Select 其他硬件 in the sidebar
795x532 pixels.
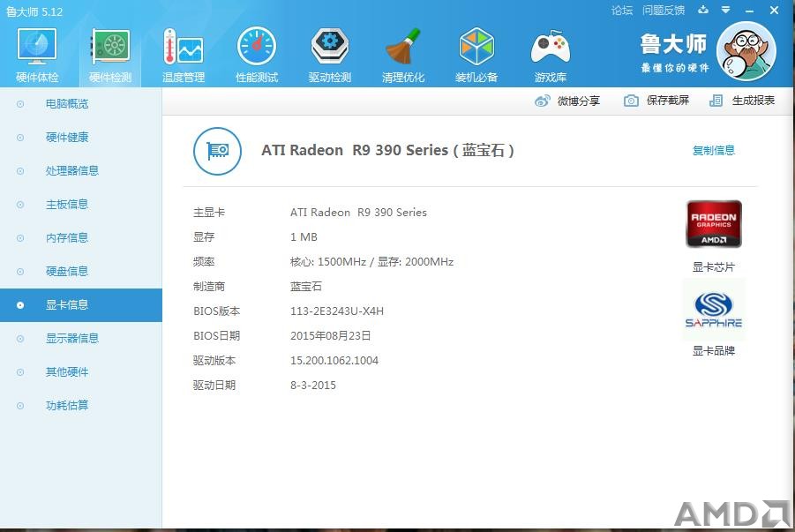pos(81,371)
